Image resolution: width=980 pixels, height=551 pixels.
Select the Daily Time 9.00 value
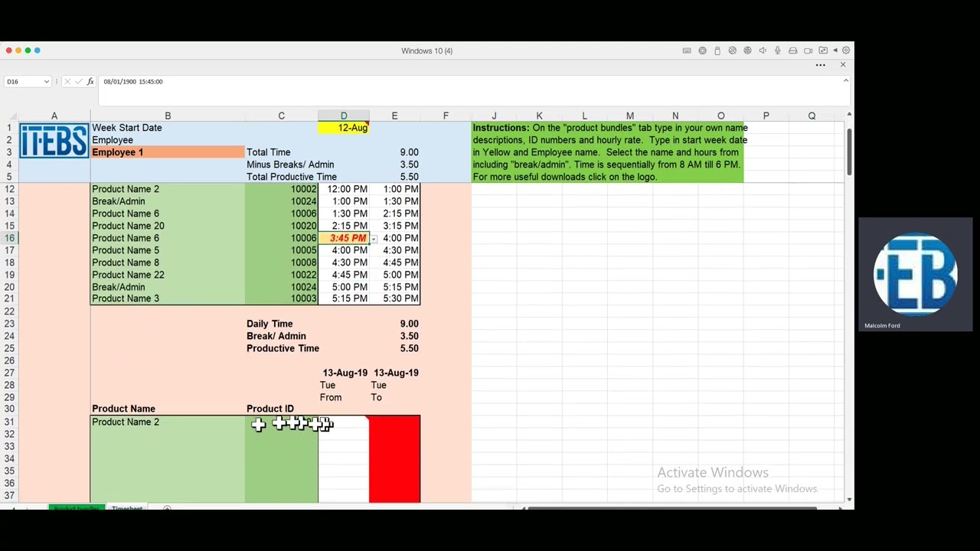pos(394,324)
